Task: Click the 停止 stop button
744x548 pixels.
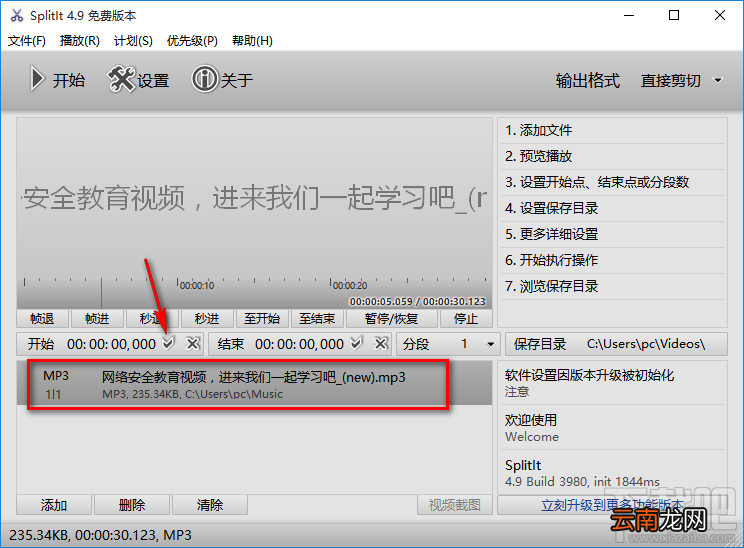Action: click(x=466, y=318)
